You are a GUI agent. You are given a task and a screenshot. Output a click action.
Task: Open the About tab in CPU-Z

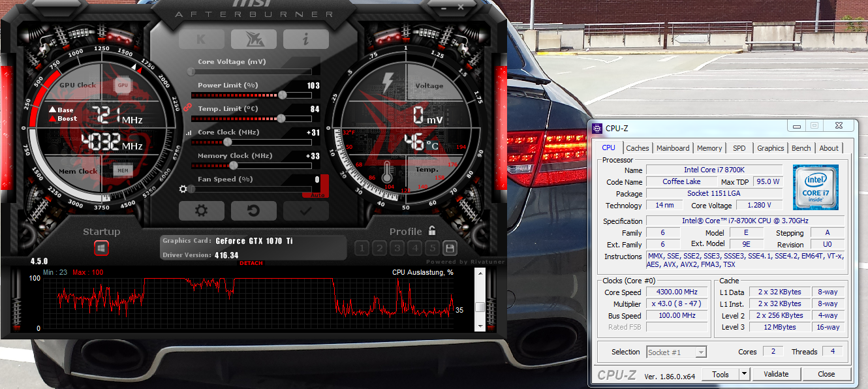[x=829, y=148]
